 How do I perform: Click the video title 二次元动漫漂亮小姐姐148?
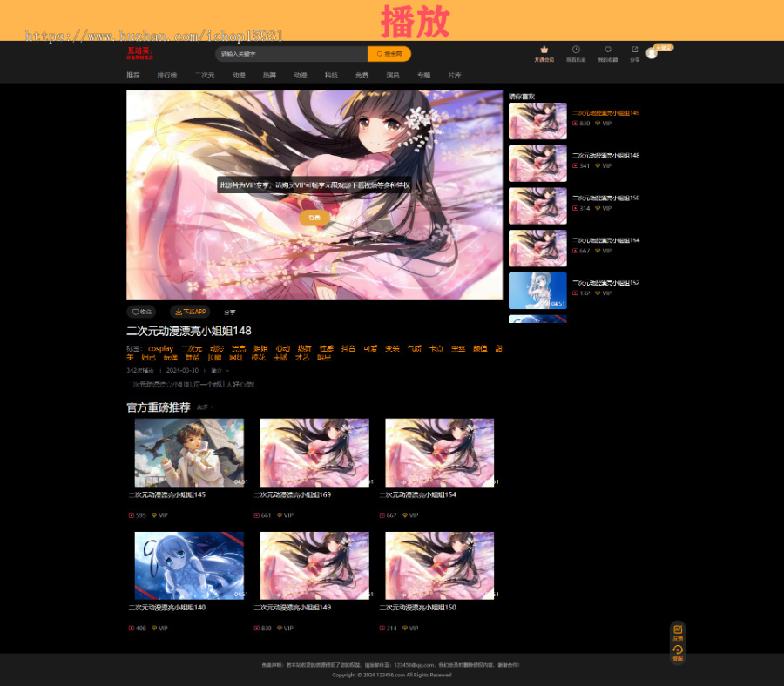coord(189,331)
